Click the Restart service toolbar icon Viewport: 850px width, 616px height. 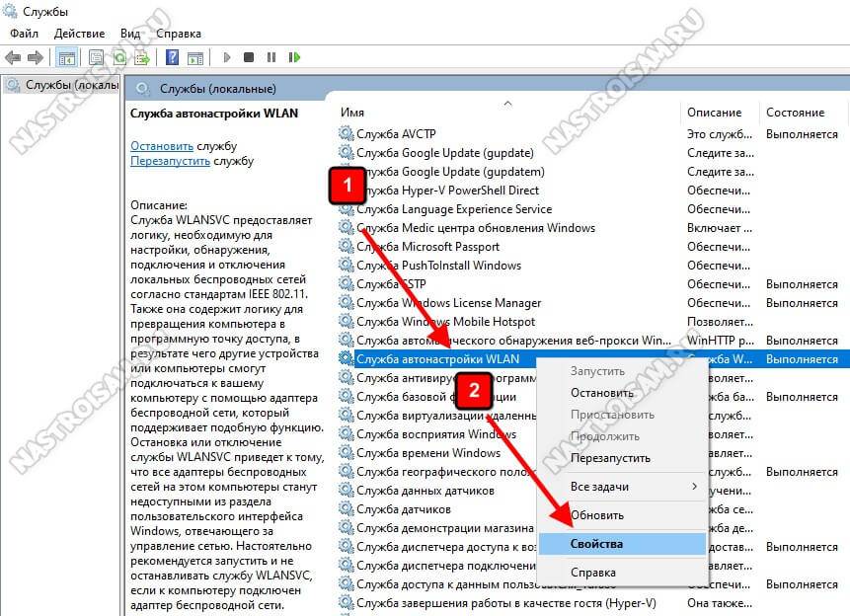pyautogui.click(x=294, y=57)
